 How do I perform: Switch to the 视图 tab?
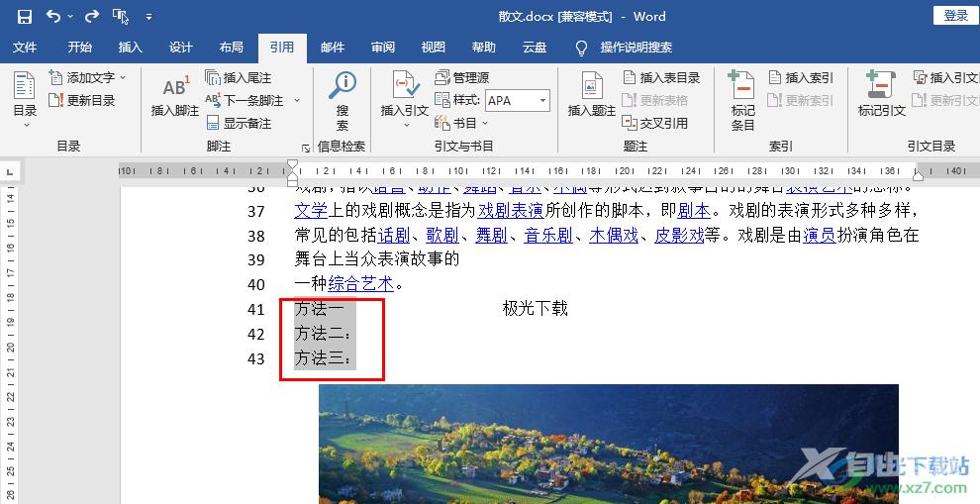coord(434,47)
